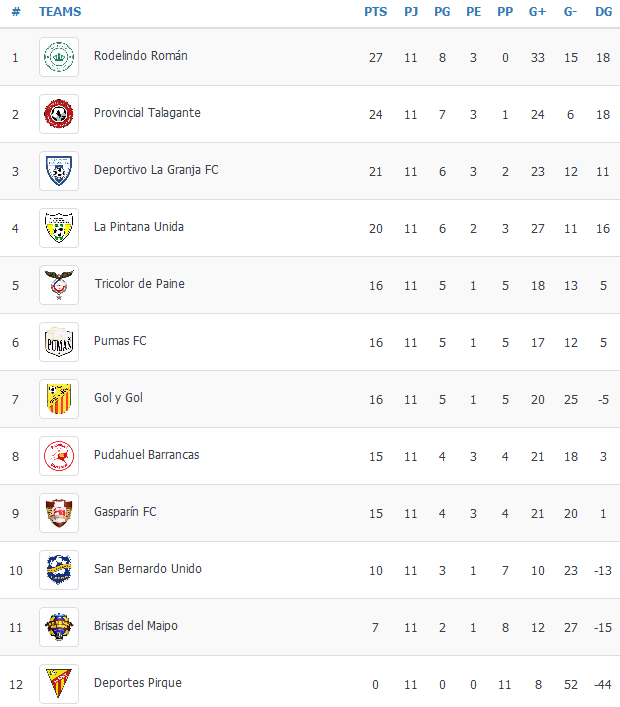Screen dimensions: 620x707
Task: Select the Deportivo La Granja FC shield logo
Action: pos(59,171)
